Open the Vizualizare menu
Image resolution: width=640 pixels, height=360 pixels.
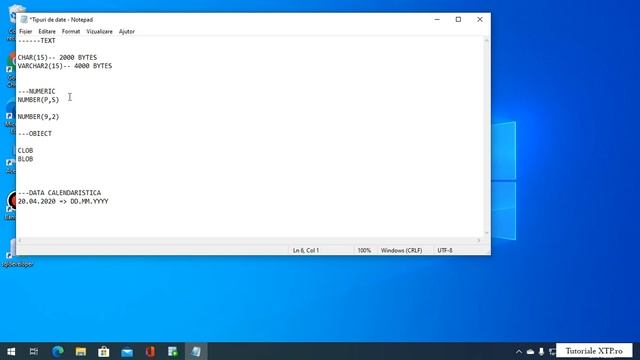[99, 31]
